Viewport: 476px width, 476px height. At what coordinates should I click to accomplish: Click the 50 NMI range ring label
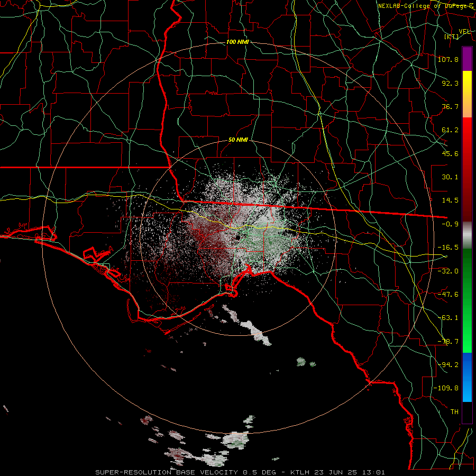(x=238, y=140)
